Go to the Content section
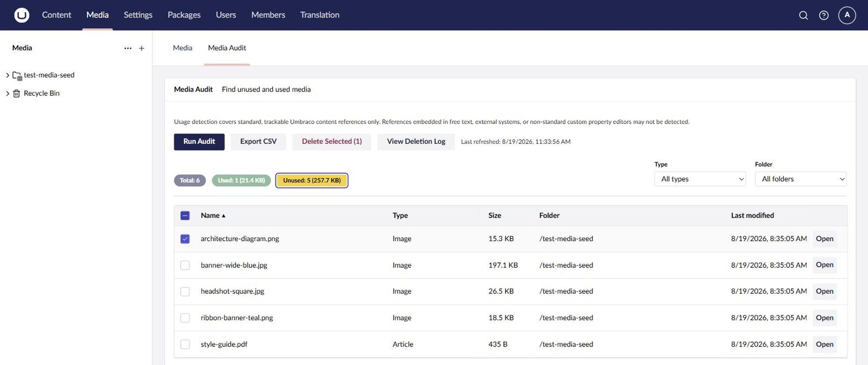The height and width of the screenshot is (365, 868). coord(56,15)
